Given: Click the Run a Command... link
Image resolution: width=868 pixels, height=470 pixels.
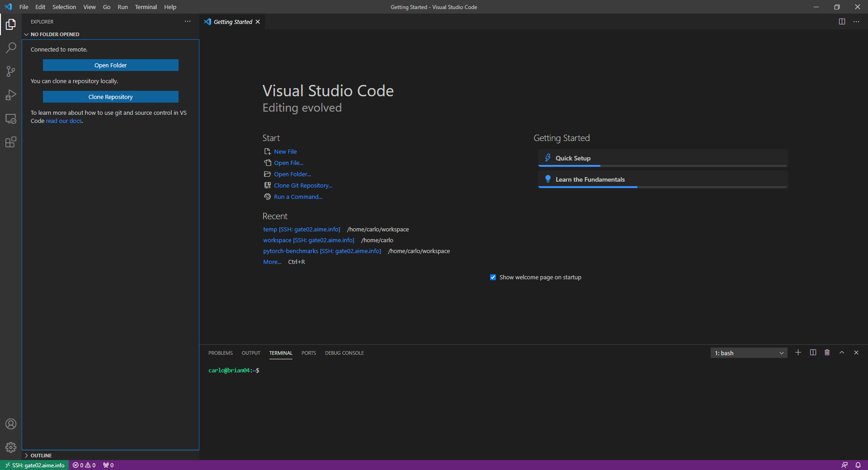Looking at the screenshot, I should (x=298, y=197).
